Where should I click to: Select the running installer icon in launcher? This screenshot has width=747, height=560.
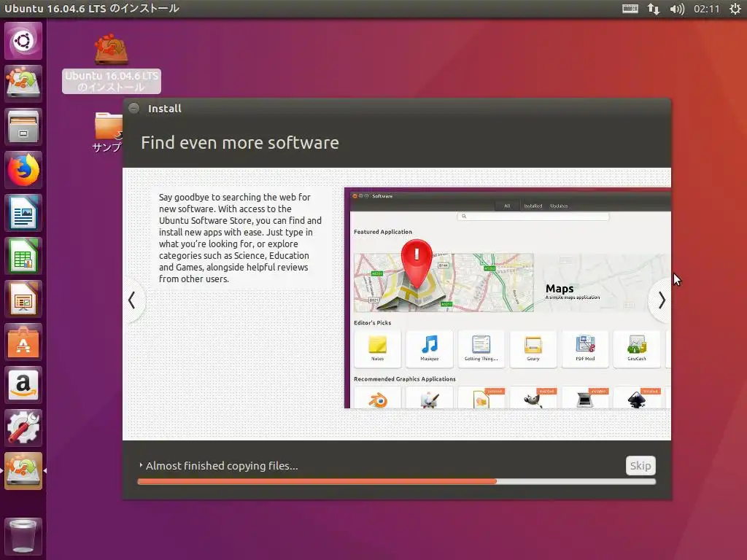tap(23, 471)
